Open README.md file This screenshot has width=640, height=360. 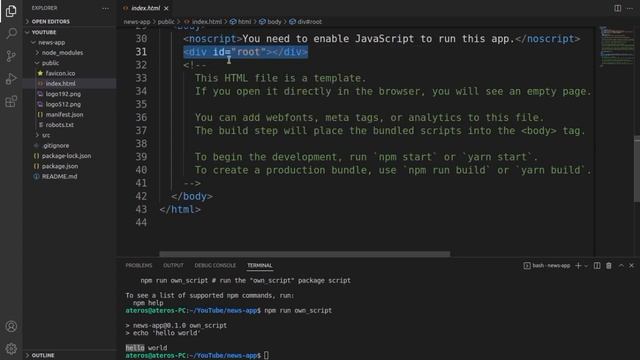pyautogui.click(x=59, y=176)
